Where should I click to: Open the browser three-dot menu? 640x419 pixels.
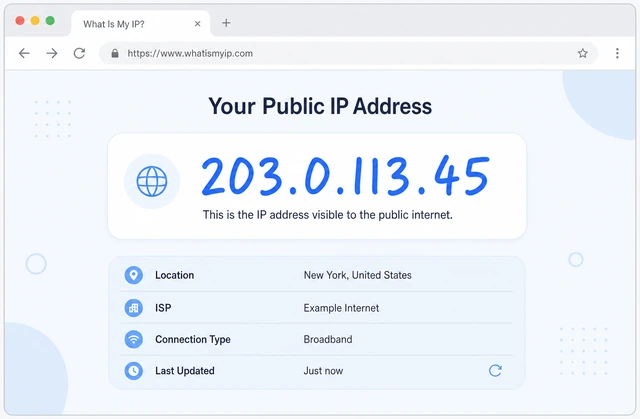click(617, 53)
